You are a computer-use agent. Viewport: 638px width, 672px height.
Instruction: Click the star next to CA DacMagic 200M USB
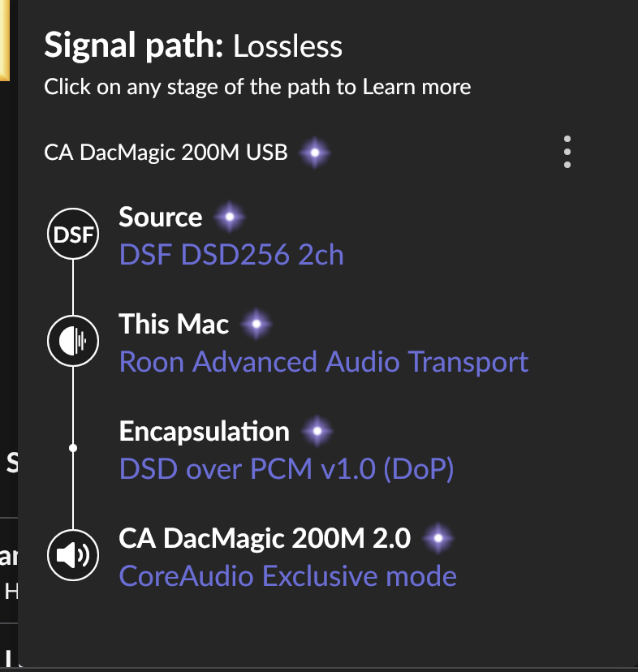(x=314, y=152)
